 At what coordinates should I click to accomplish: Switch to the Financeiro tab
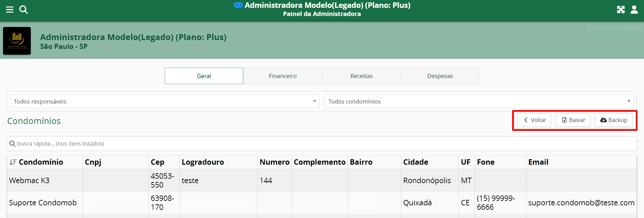coord(283,76)
